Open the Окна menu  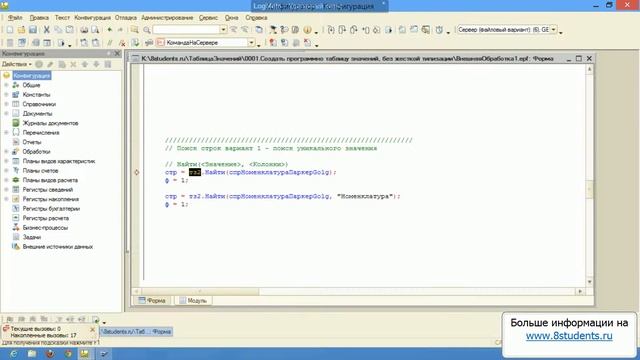(x=231, y=18)
